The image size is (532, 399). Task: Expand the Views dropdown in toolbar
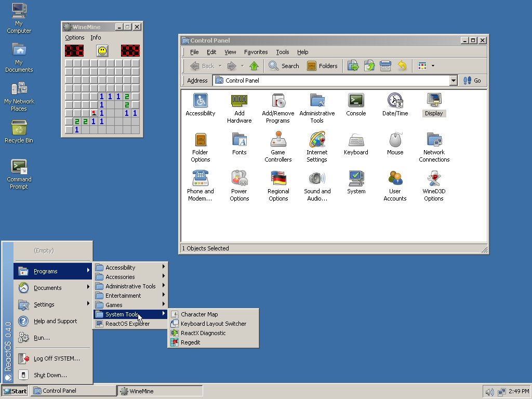(433, 66)
